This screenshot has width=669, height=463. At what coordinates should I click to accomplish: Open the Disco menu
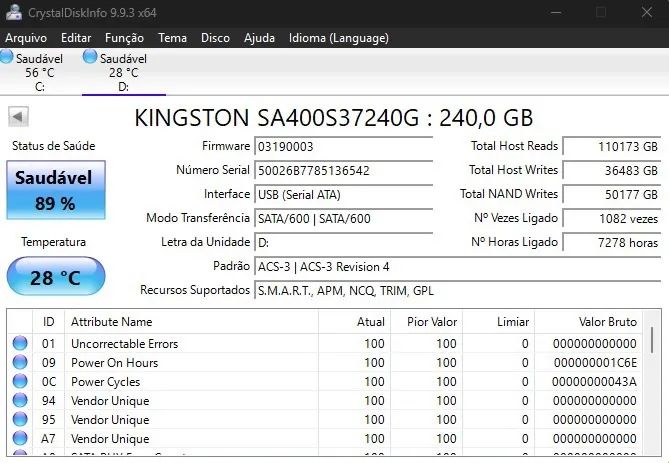point(215,38)
